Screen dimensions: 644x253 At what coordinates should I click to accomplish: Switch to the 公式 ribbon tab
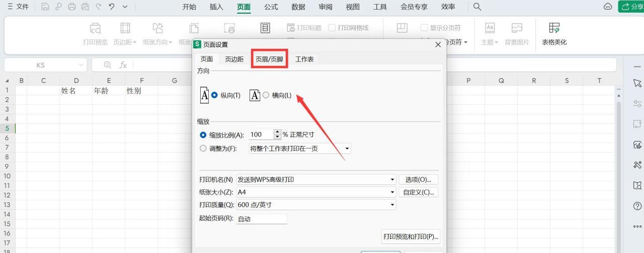(x=271, y=7)
